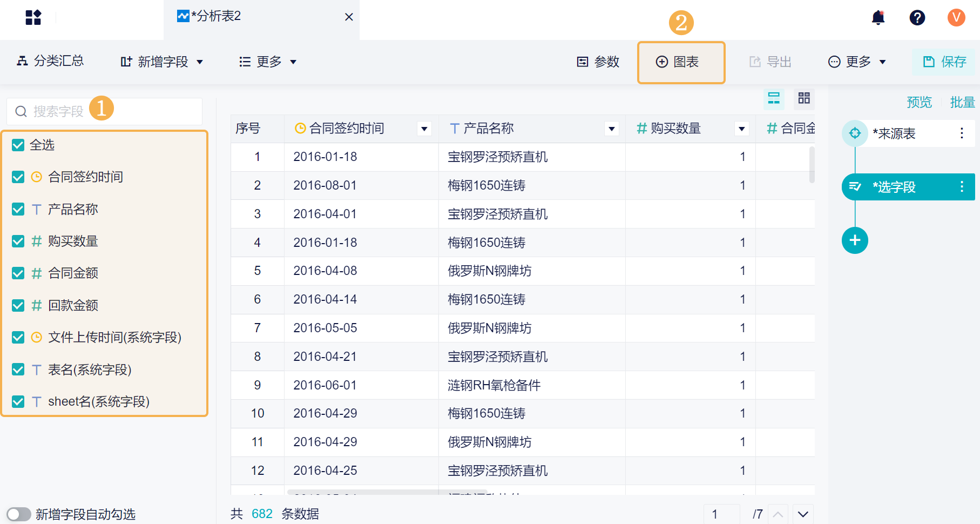Open options for 选字段 step
The width and height of the screenshot is (980, 524).
point(962,187)
